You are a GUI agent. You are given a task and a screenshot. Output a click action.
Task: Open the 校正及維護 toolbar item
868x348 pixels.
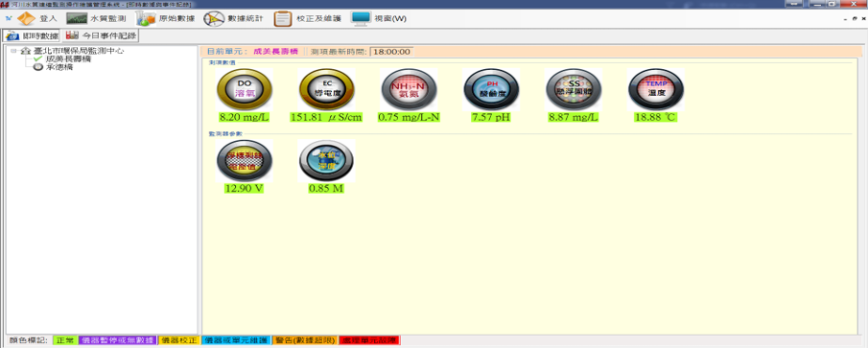pyautogui.click(x=307, y=19)
